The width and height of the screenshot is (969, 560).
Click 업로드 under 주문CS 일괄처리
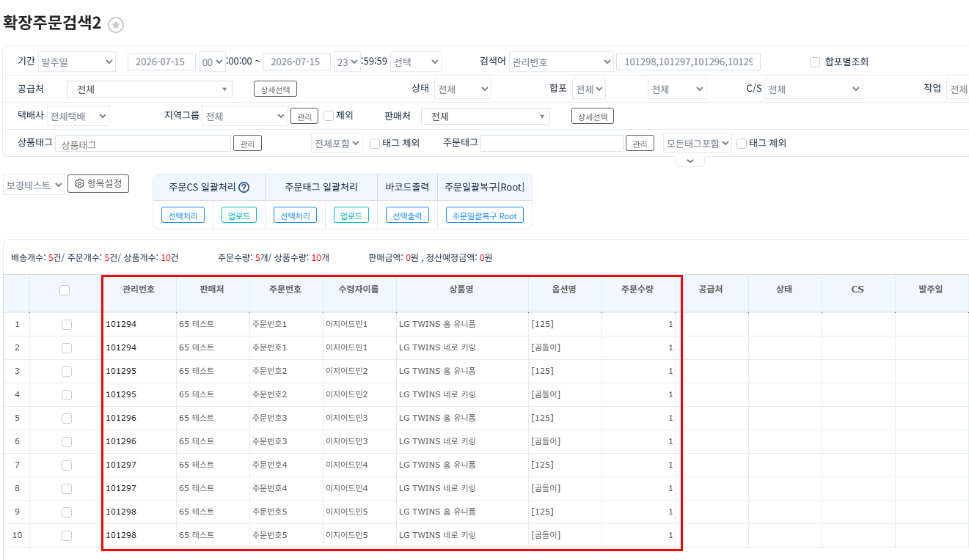pos(239,215)
